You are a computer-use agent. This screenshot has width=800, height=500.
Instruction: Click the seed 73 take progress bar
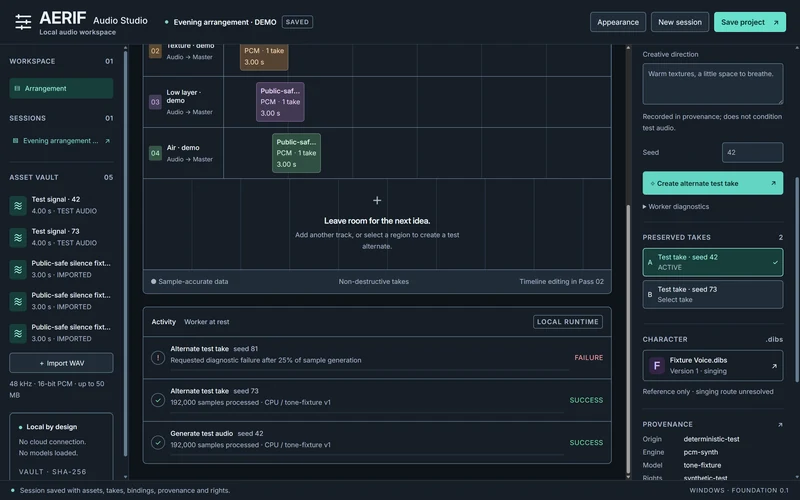369,412
